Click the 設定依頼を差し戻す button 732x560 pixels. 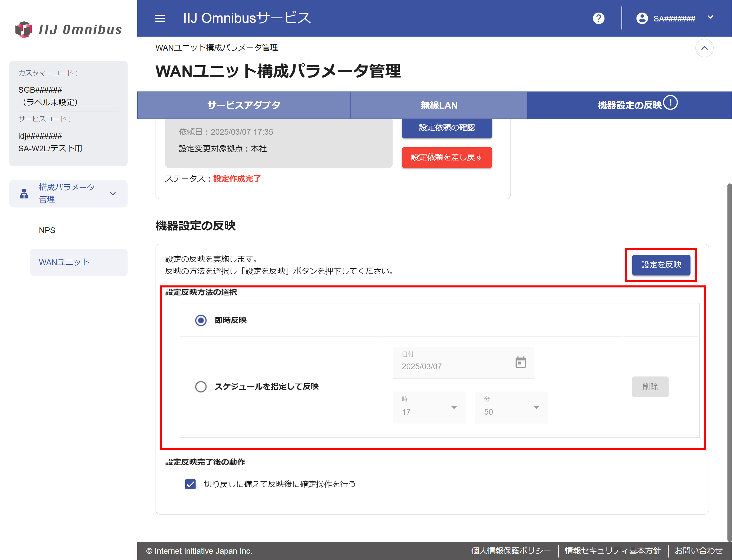(x=447, y=157)
